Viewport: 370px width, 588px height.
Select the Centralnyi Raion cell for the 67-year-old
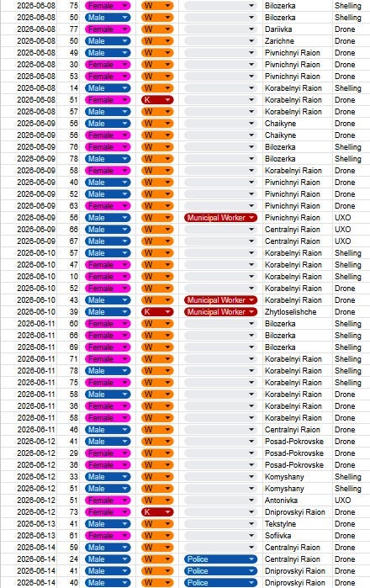click(298, 241)
